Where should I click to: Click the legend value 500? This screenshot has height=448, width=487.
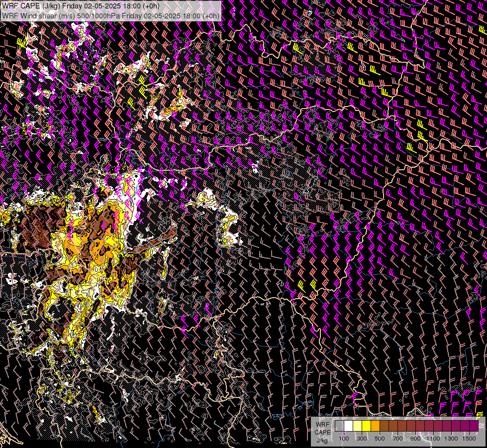click(380, 439)
